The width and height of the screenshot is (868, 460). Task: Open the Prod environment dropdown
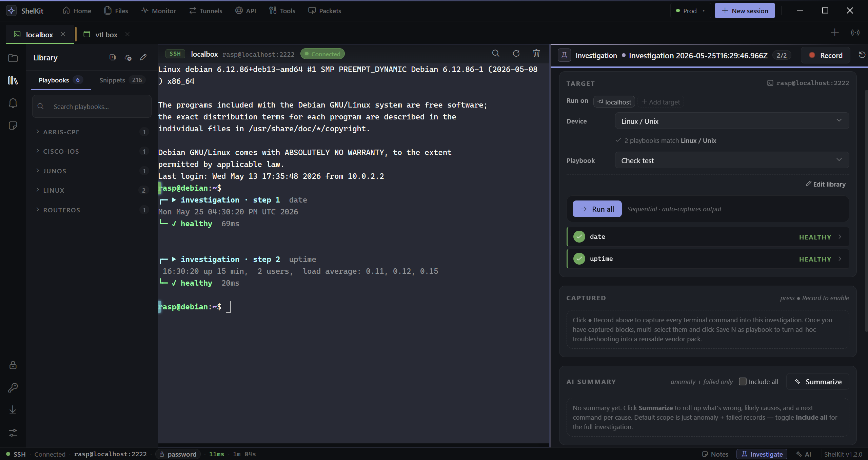691,11
